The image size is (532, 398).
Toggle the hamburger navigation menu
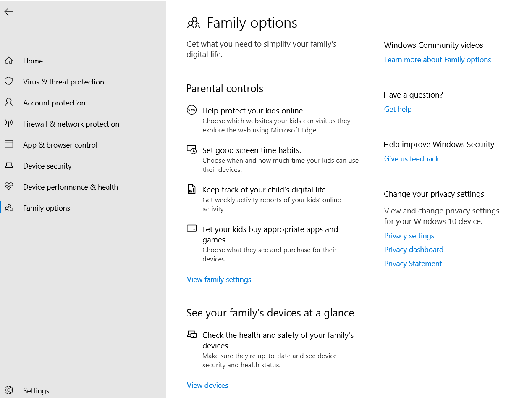point(8,35)
